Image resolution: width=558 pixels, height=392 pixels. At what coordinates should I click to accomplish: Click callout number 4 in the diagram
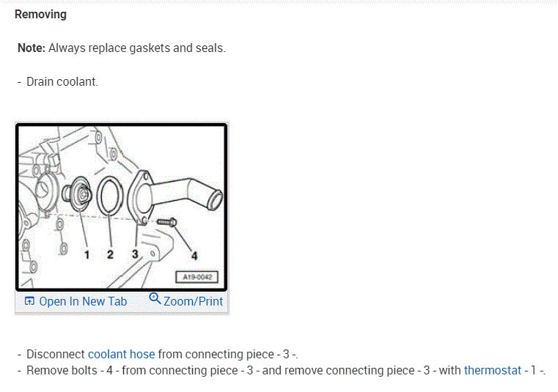coord(194,256)
